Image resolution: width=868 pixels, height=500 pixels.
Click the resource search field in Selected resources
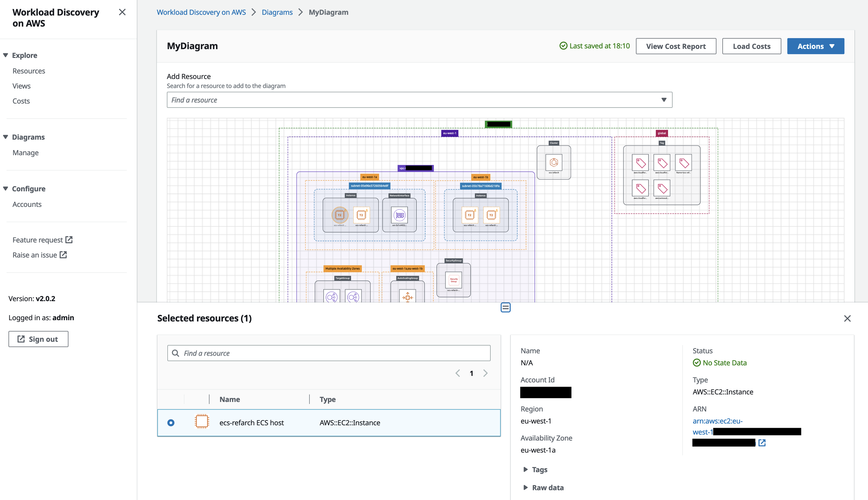click(328, 353)
